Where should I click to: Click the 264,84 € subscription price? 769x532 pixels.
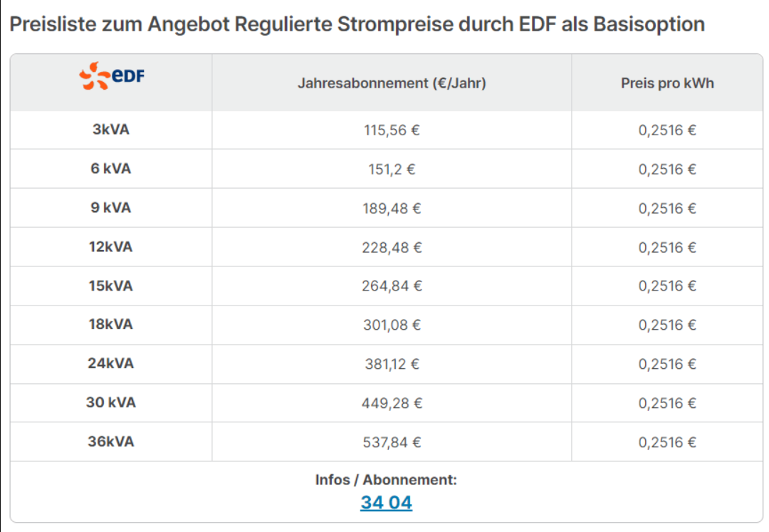tap(392, 286)
